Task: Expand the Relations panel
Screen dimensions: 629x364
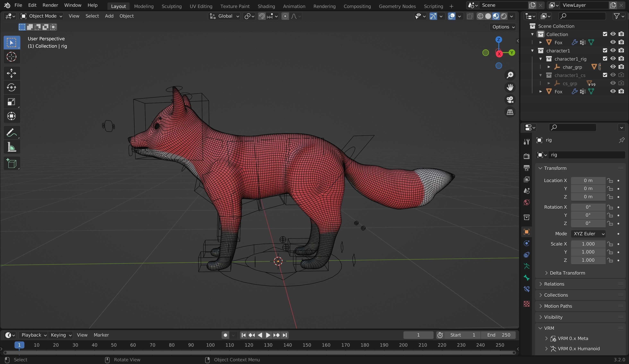Action: [x=581, y=284]
